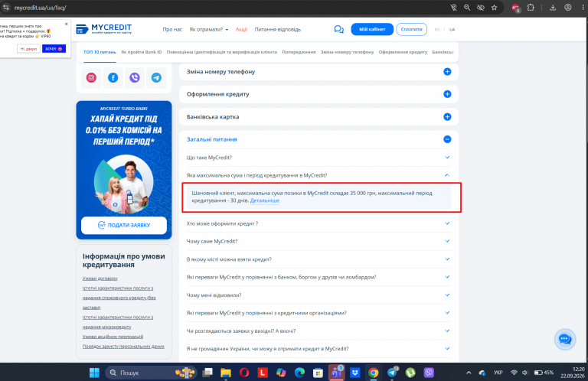Expand 'Хто може оформити кредит ?' question

click(x=318, y=223)
